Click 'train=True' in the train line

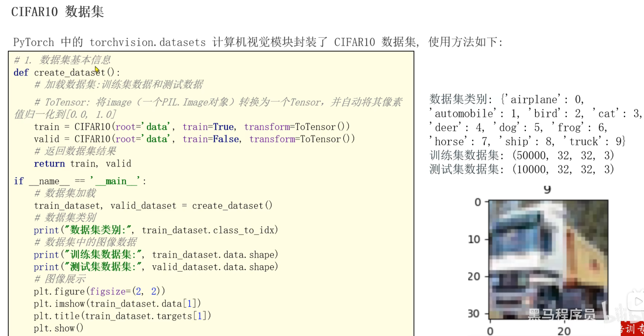pyautogui.click(x=208, y=127)
